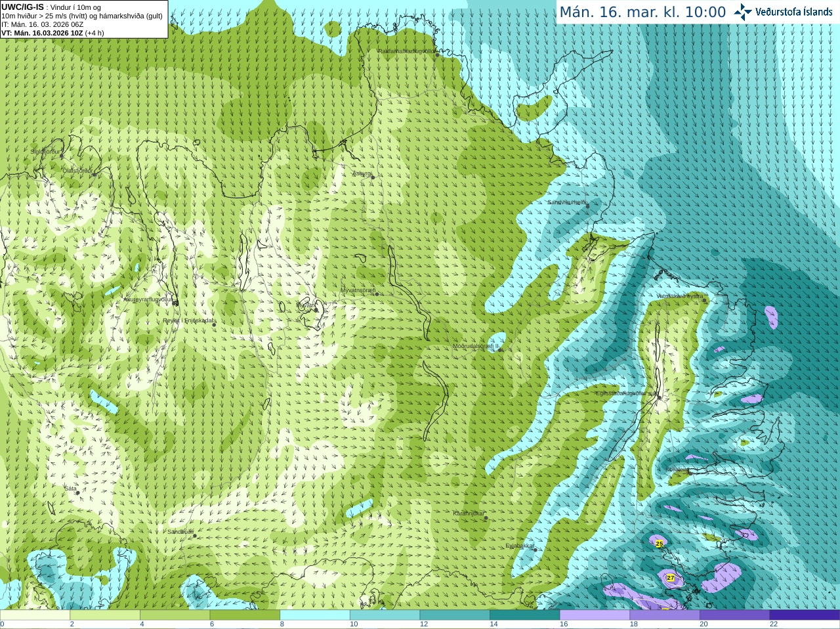
Task: Click the Vatnsskarð eystra station label
Action: click(x=679, y=296)
